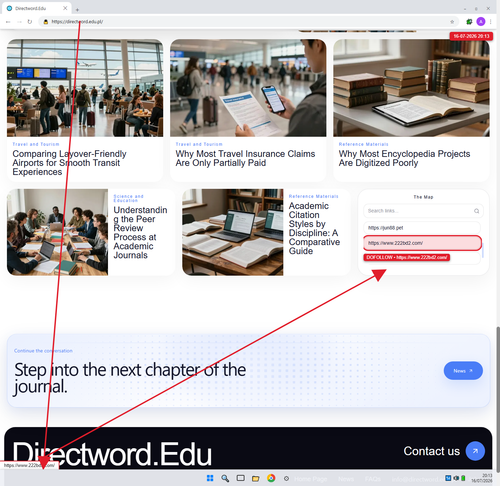Close the Directword.Edu tab

pyautogui.click(x=65, y=8)
